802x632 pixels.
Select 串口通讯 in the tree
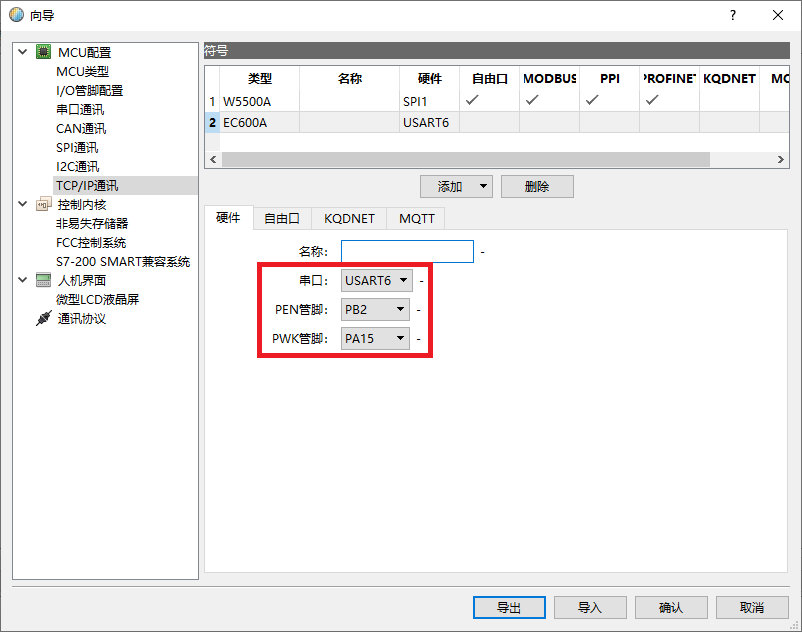pos(80,110)
